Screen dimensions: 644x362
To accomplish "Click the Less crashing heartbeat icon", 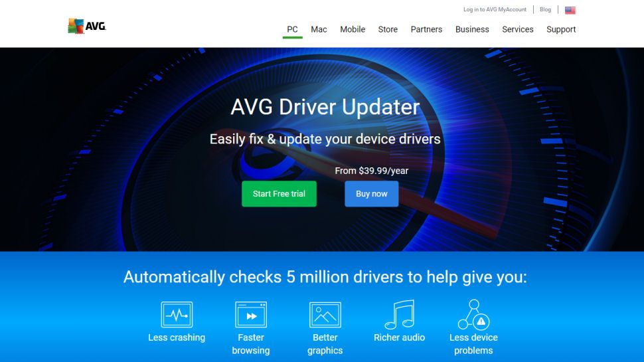I will (x=177, y=314).
